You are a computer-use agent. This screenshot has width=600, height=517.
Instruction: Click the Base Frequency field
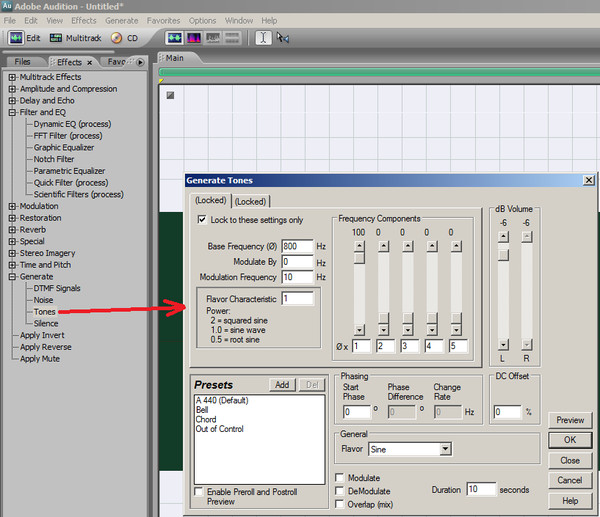(297, 246)
